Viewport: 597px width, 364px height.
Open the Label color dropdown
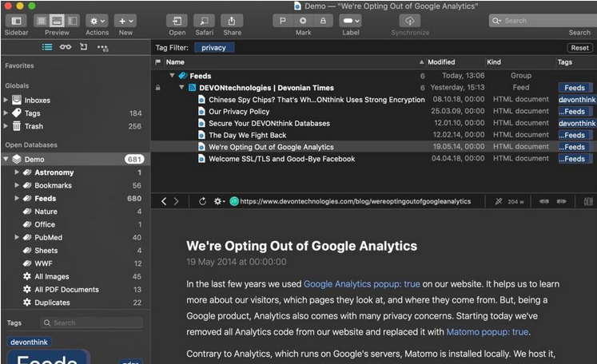point(350,21)
